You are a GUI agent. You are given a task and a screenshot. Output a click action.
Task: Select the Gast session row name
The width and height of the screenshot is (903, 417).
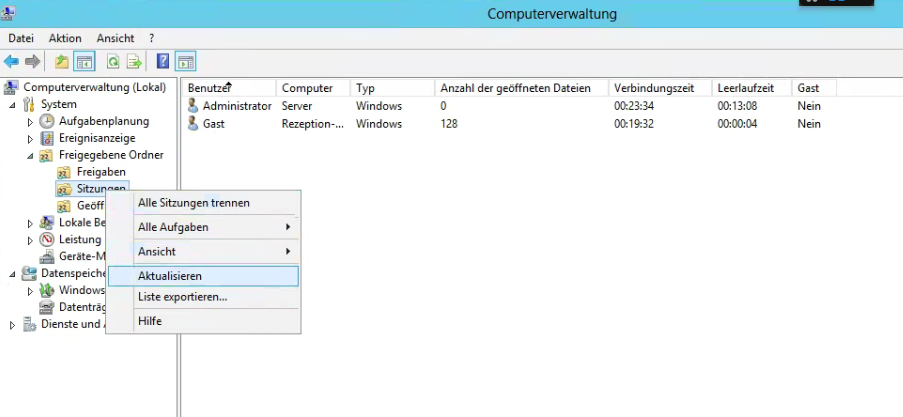[x=214, y=123]
